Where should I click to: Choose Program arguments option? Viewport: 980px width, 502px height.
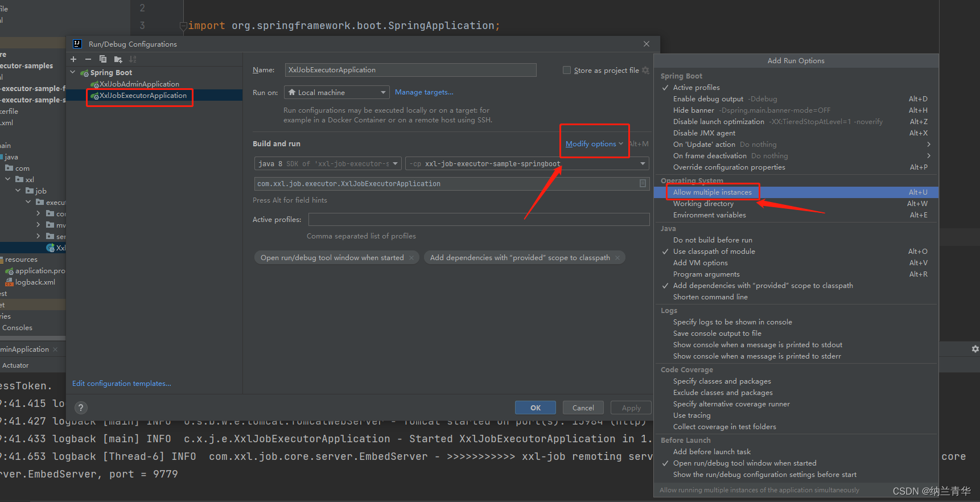(796, 274)
